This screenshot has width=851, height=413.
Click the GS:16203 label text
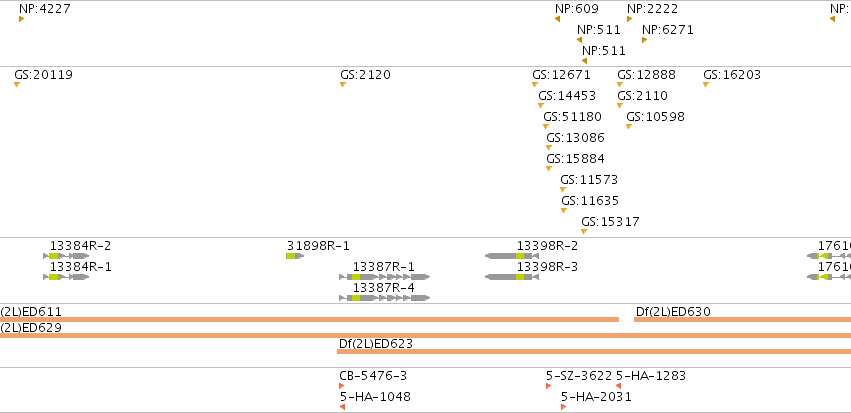point(732,75)
